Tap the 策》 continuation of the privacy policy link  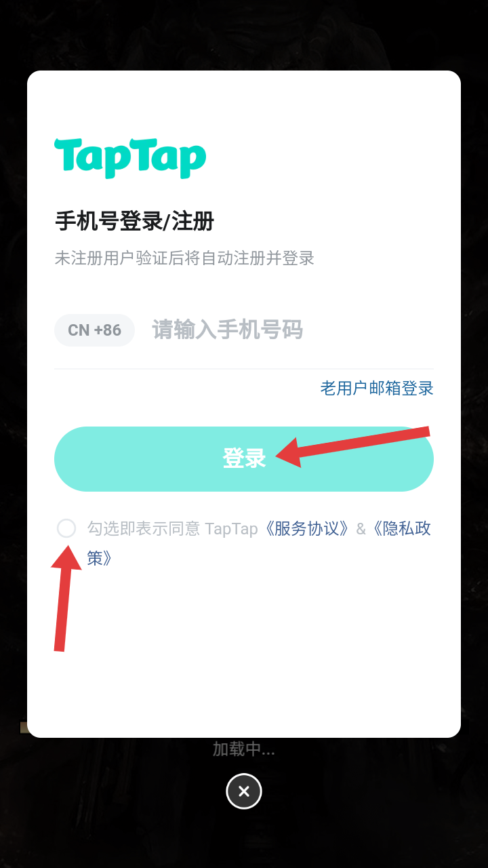(99, 559)
